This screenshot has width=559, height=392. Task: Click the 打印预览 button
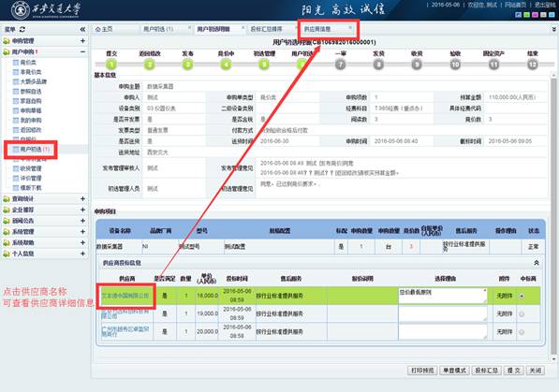tap(422, 370)
